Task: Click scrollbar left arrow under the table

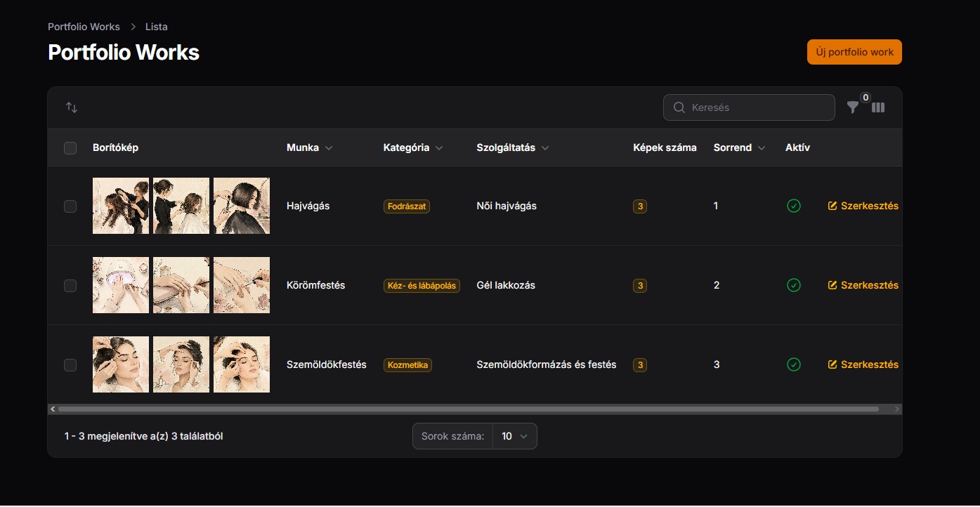Action: click(53, 409)
